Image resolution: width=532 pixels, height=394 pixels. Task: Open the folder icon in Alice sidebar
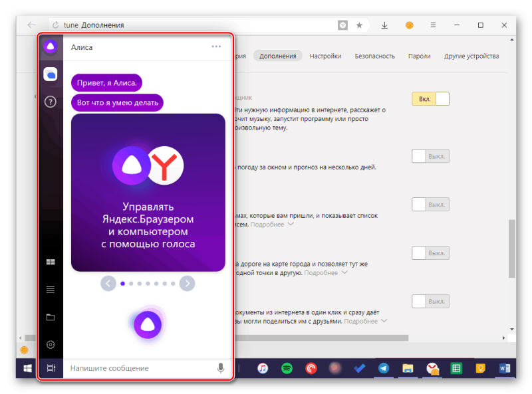(51, 317)
